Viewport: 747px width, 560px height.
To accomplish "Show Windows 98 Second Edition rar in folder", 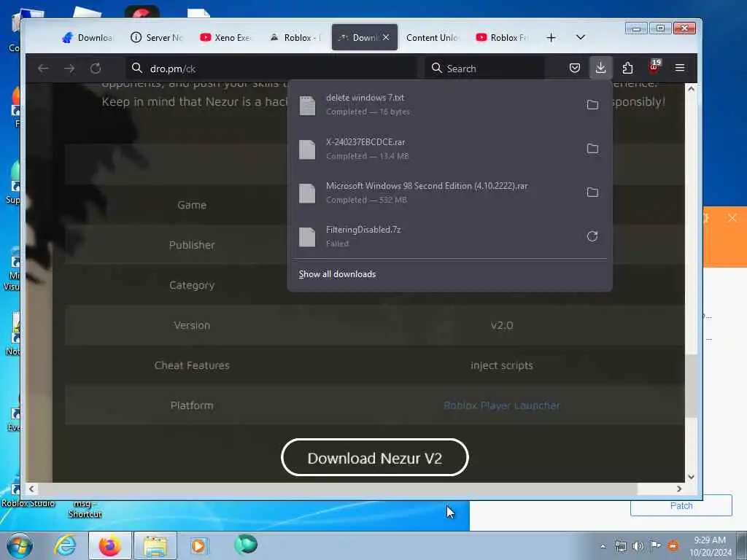I will tap(592, 192).
